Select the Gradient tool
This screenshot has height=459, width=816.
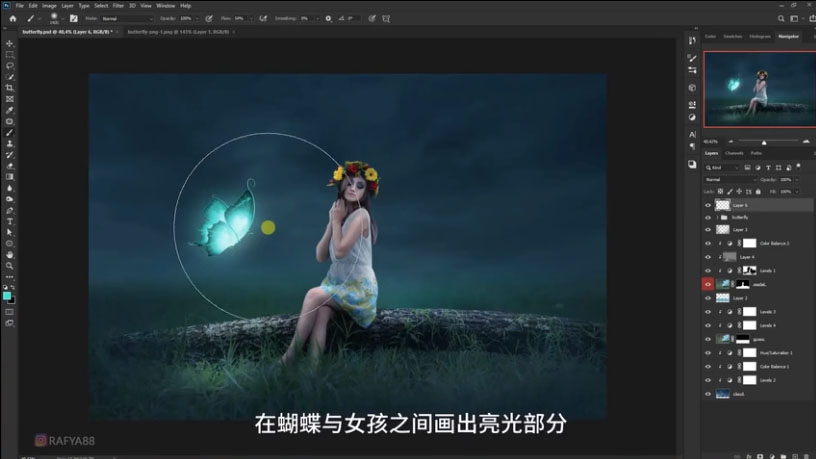tap(9, 177)
